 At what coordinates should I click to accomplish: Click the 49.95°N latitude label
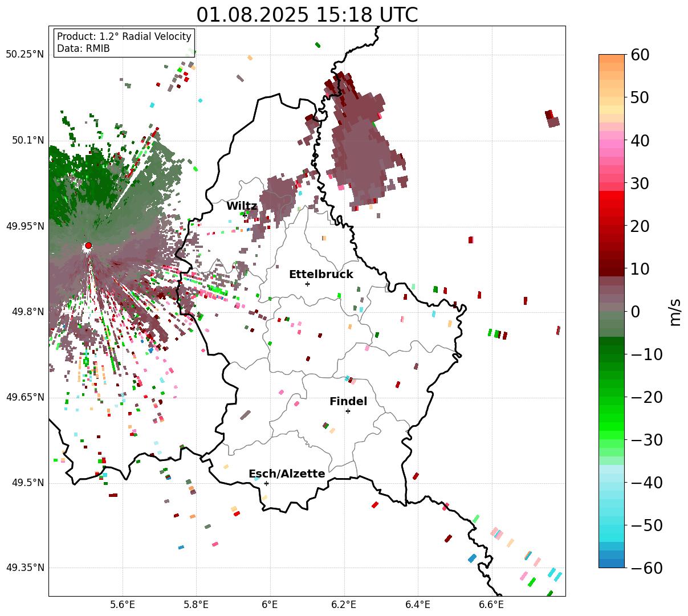(x=25, y=226)
